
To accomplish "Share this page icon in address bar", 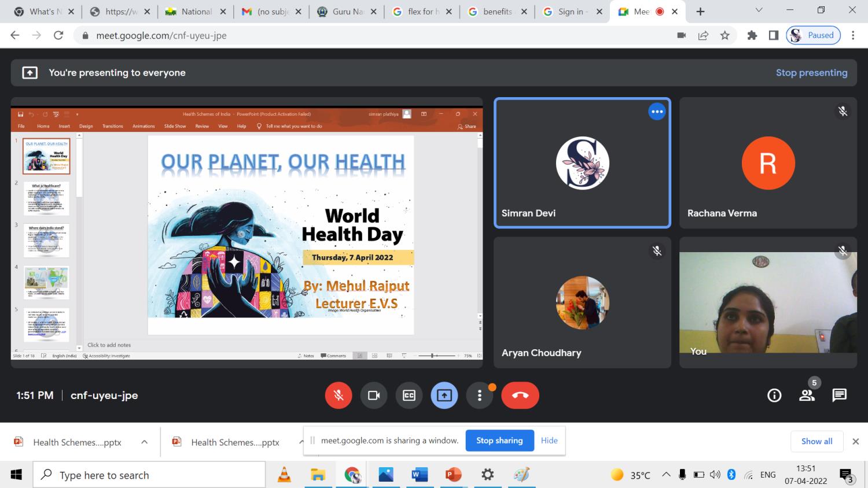I will tap(703, 35).
